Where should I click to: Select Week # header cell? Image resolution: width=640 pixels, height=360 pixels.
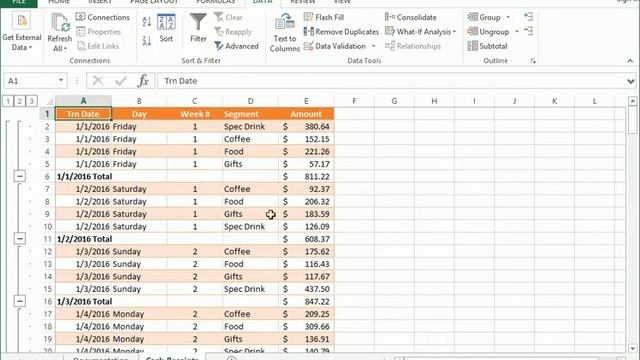195,114
